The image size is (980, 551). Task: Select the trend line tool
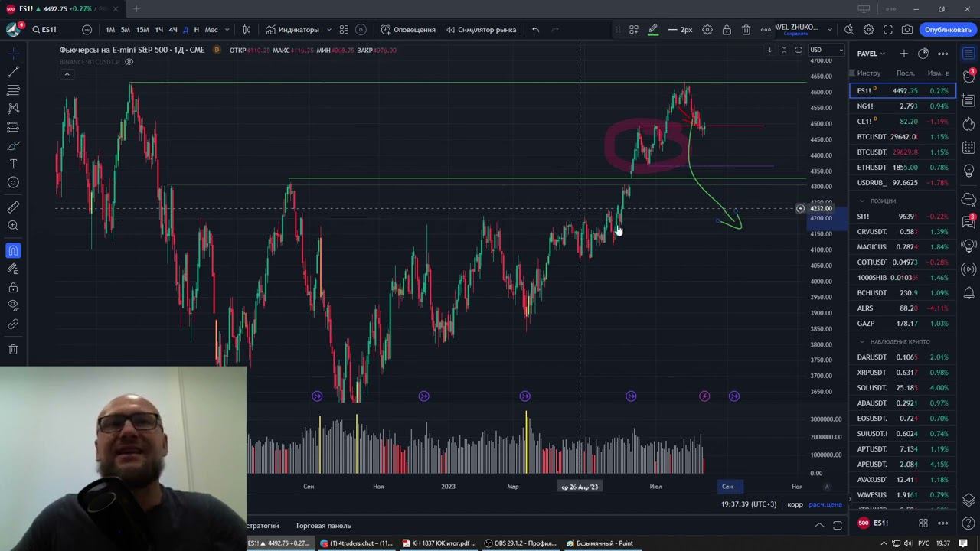13,72
